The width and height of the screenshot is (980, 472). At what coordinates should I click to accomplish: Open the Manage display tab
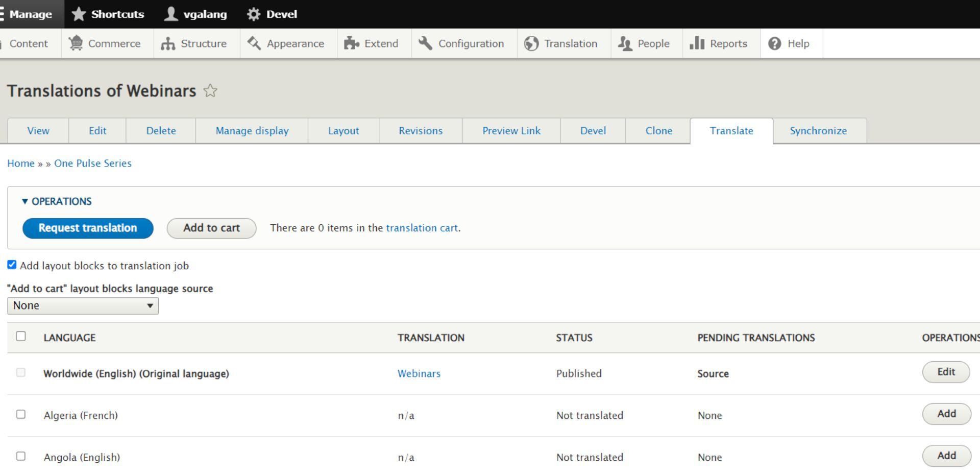(252, 131)
